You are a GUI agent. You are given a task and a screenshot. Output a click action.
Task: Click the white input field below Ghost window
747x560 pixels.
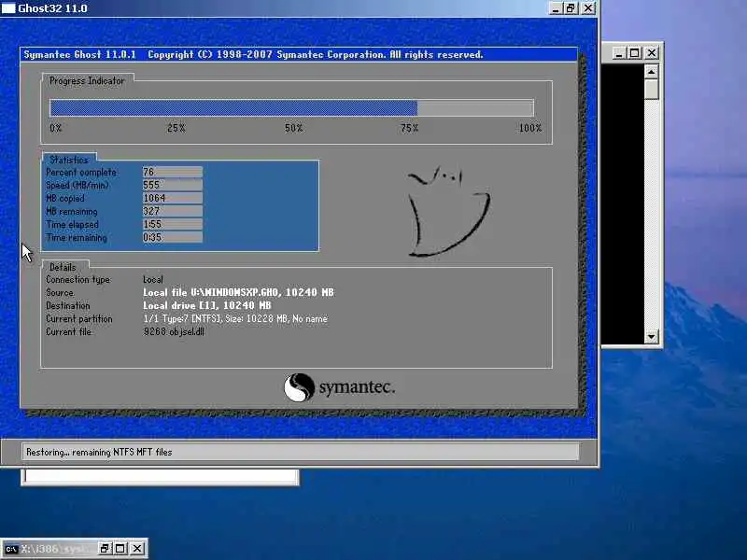[x=160, y=477]
